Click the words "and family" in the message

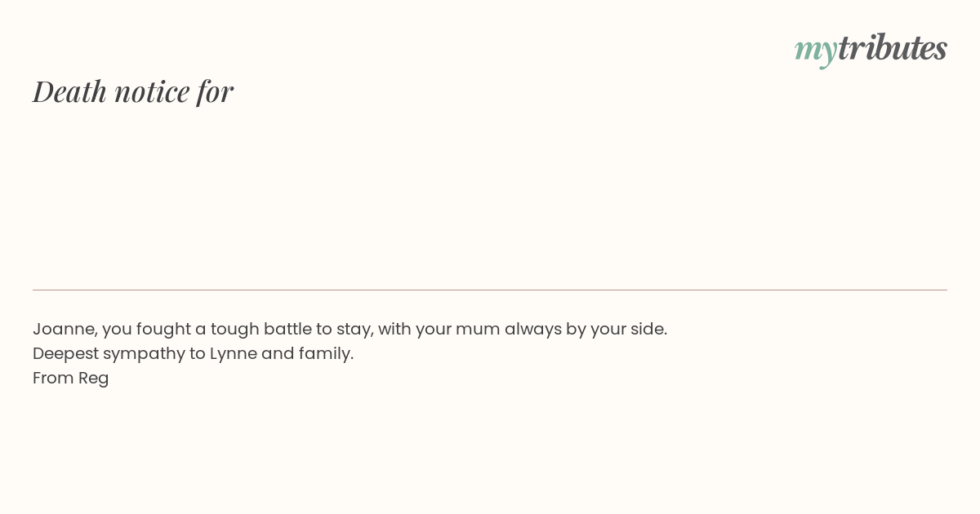307,353
